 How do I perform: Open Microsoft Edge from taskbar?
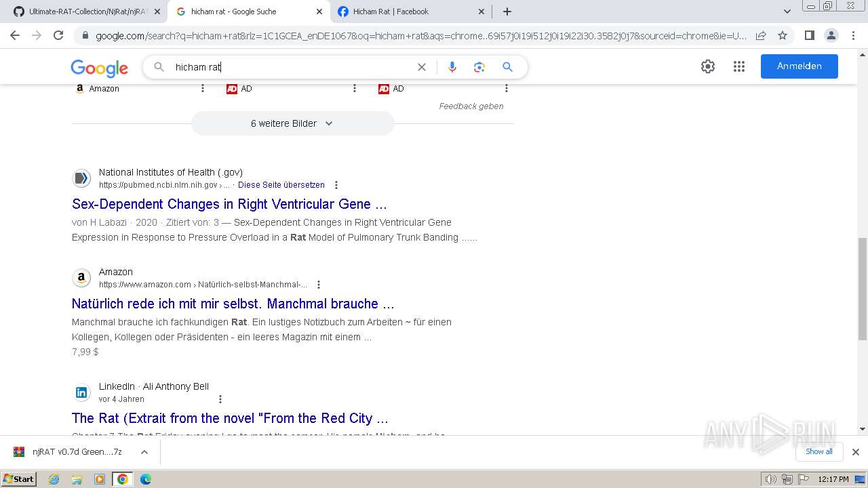146,479
